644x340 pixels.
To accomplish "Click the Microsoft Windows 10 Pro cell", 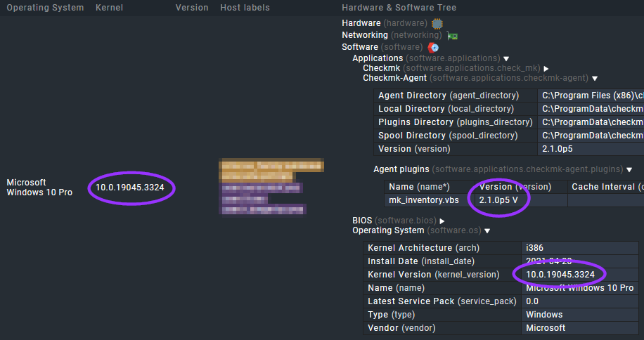I will (x=39, y=188).
